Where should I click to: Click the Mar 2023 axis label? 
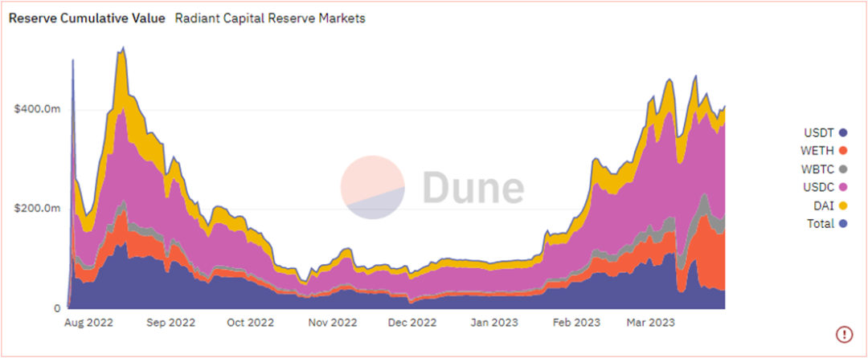point(650,323)
